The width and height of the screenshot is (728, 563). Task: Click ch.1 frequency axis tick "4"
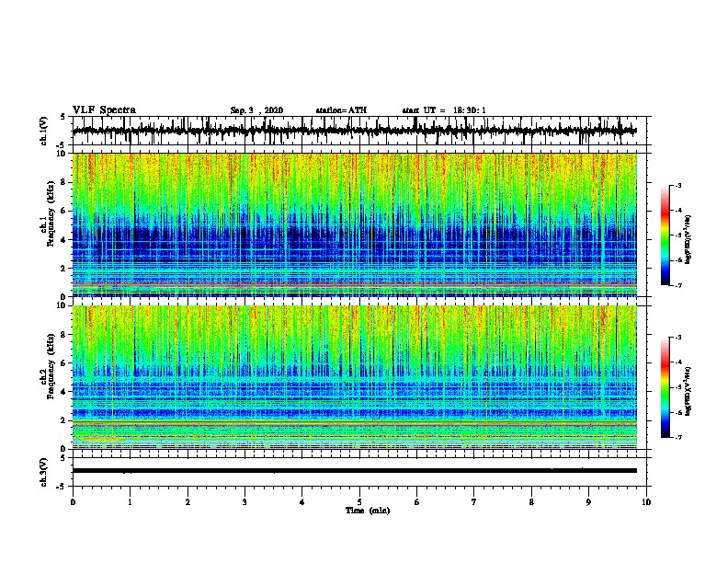pyautogui.click(x=64, y=240)
